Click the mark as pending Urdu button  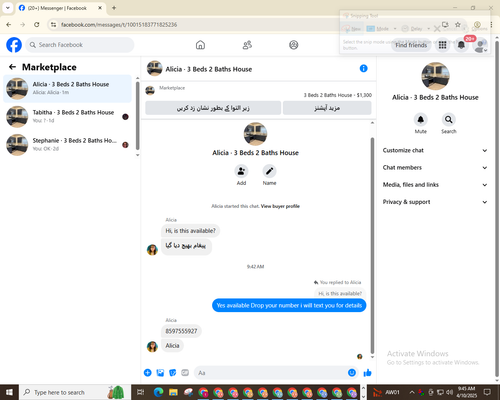click(x=213, y=108)
